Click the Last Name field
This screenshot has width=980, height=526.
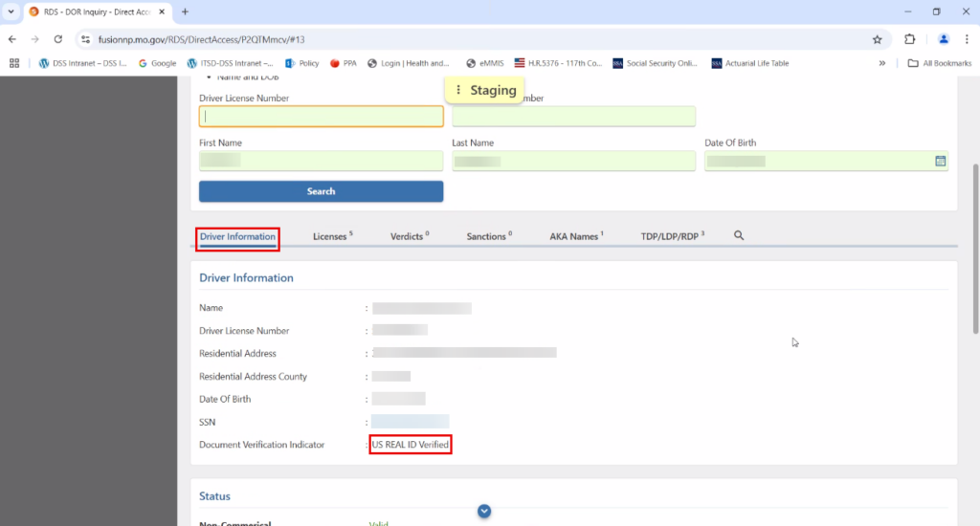(574, 162)
